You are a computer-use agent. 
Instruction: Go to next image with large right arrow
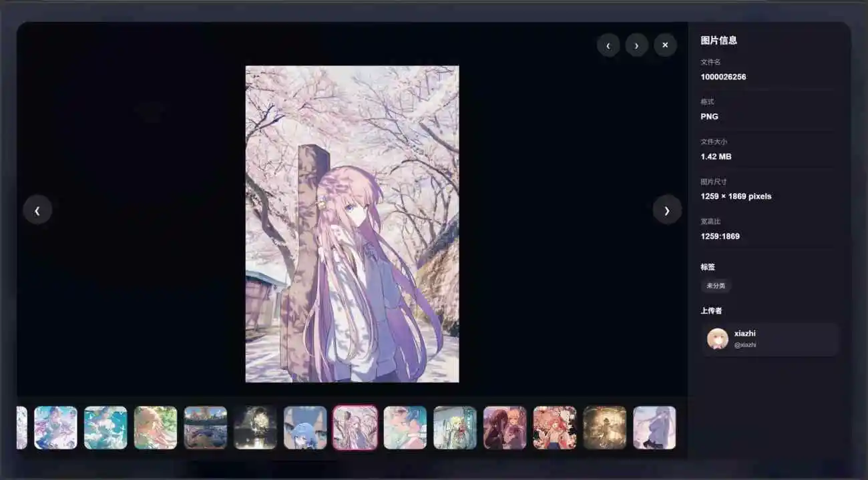(x=666, y=210)
